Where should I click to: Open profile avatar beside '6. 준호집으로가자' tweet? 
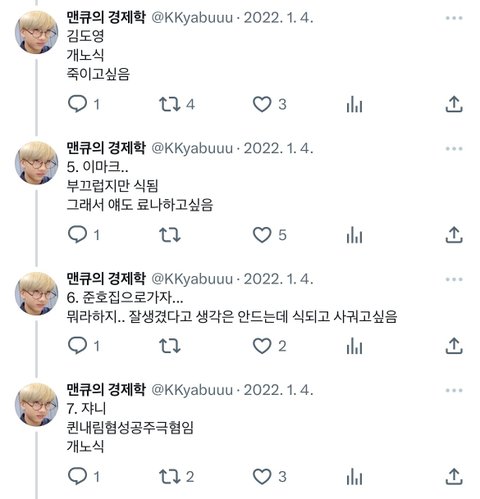click(36, 294)
